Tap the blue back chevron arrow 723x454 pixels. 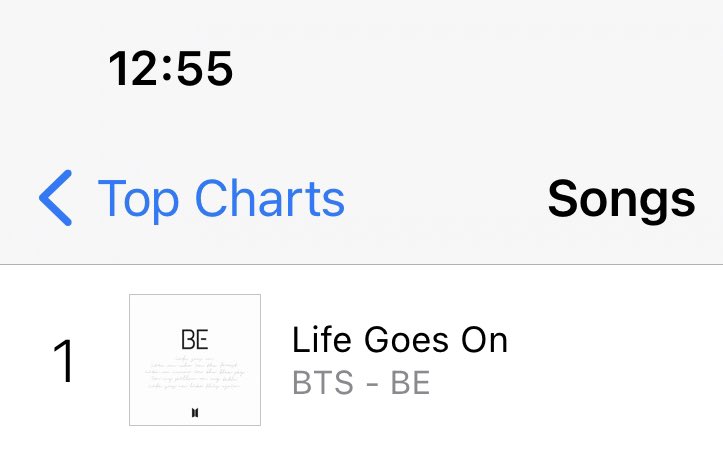[x=55, y=198]
